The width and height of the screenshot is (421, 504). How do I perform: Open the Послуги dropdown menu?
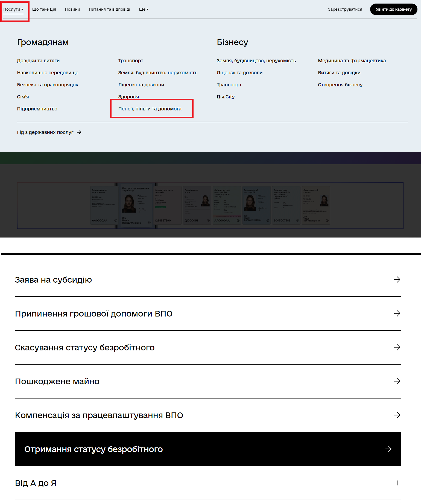coord(13,9)
